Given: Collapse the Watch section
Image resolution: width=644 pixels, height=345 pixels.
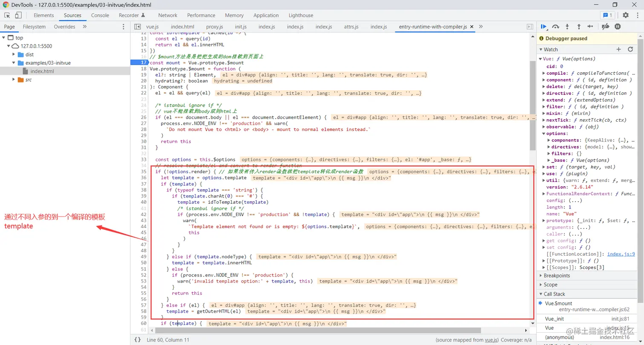Looking at the screenshot, I should coord(540,49).
